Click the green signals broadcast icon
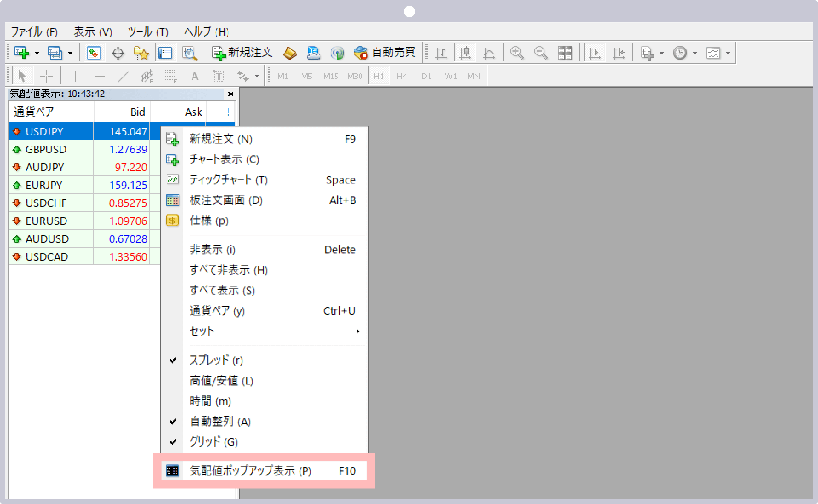The image size is (818, 504). (x=337, y=53)
